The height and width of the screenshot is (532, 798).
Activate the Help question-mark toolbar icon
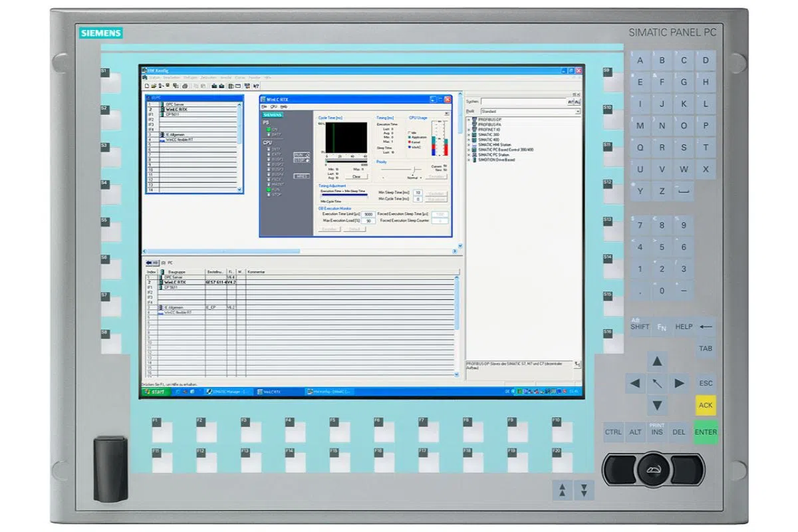pos(256,85)
